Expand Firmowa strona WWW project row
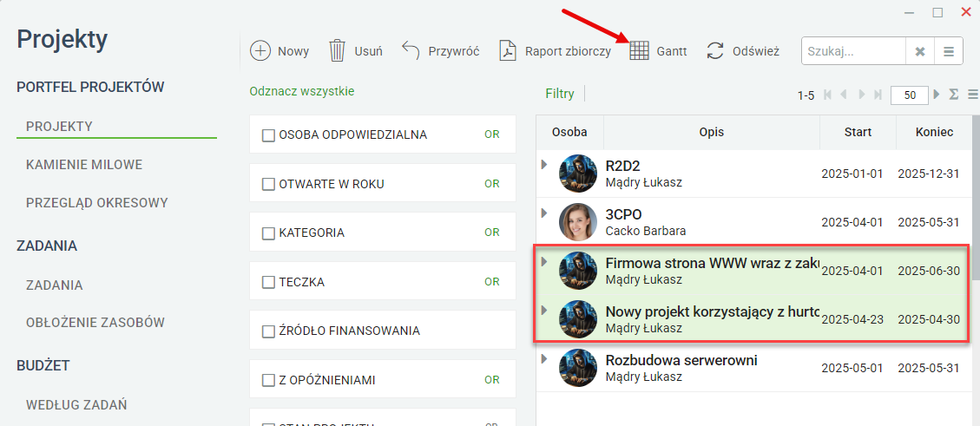Viewport: 980px width, 426px height. pos(544,261)
